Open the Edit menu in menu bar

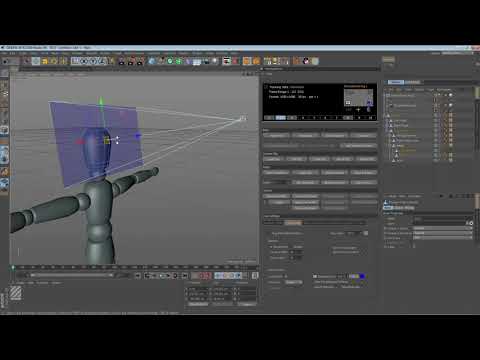[12, 53]
